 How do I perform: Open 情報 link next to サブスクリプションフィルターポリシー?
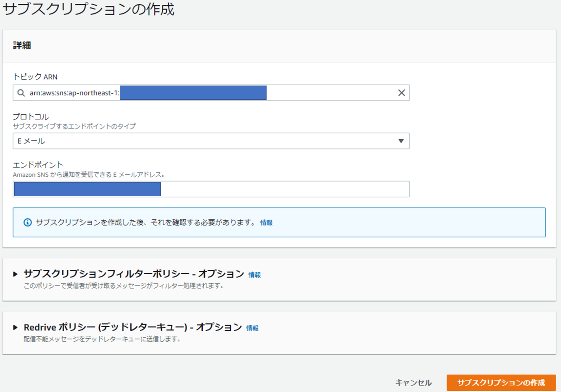(254, 275)
